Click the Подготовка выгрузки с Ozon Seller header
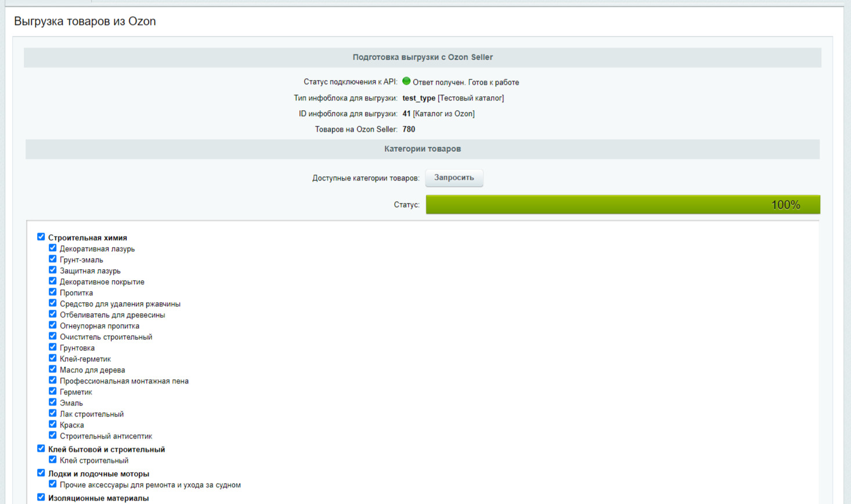 point(423,57)
